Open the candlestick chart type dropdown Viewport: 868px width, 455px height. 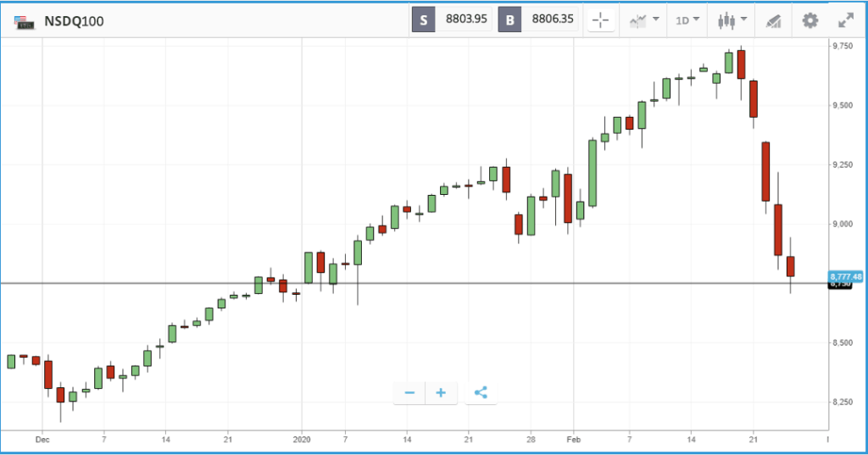tap(732, 20)
